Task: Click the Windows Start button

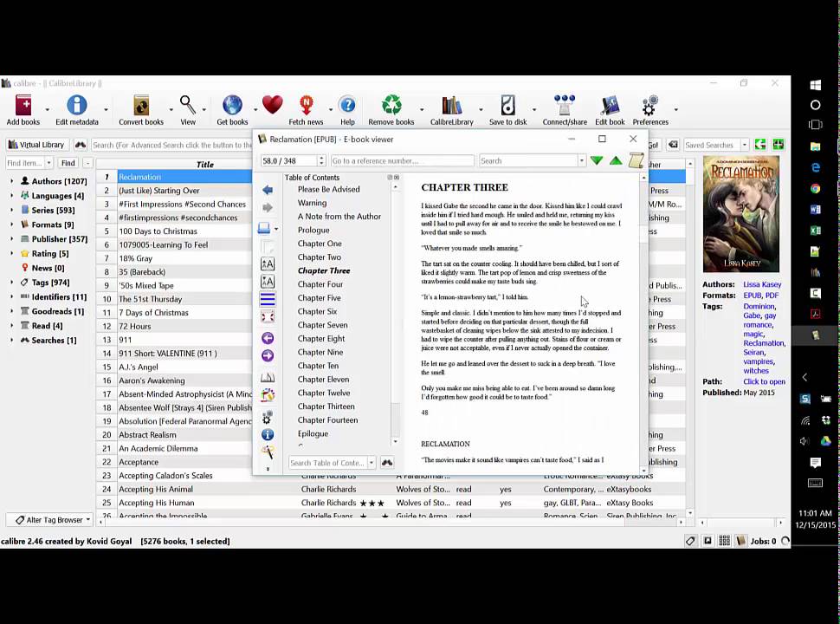Action: [816, 85]
